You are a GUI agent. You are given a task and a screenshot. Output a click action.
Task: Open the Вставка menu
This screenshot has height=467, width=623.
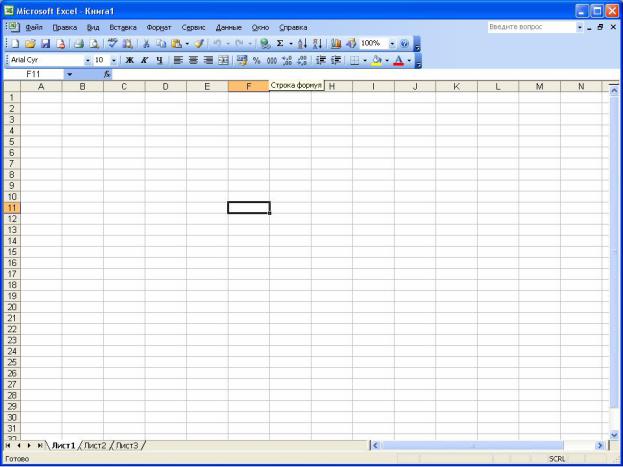pos(123,27)
